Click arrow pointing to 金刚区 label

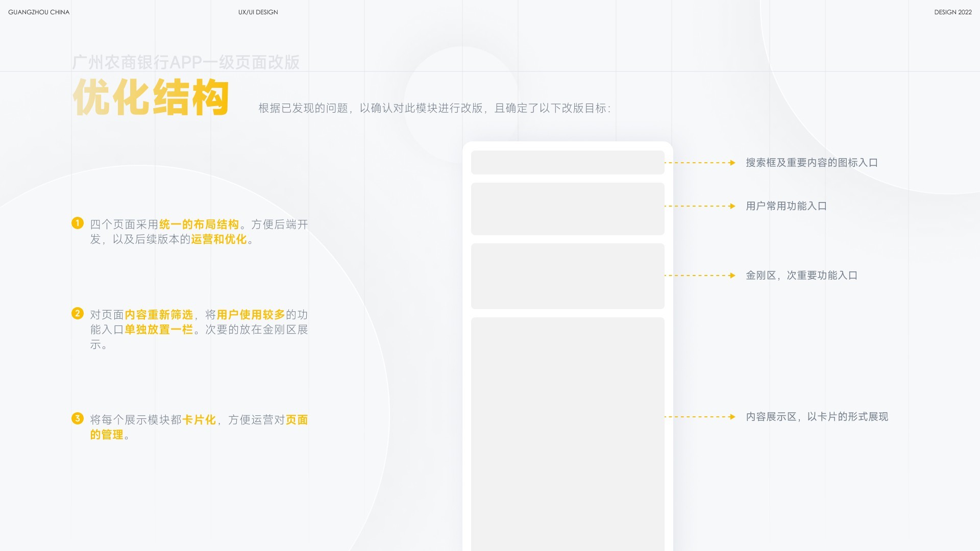[x=699, y=275]
